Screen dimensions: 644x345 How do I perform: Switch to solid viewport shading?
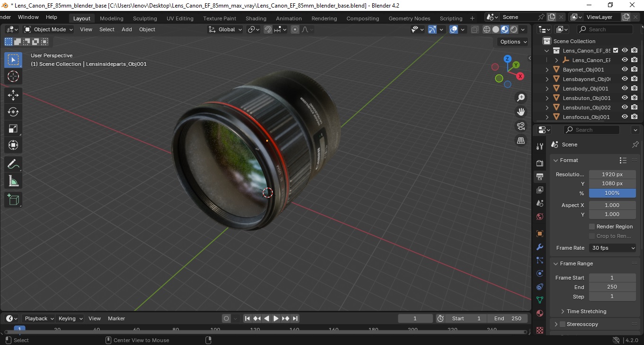[x=496, y=29]
